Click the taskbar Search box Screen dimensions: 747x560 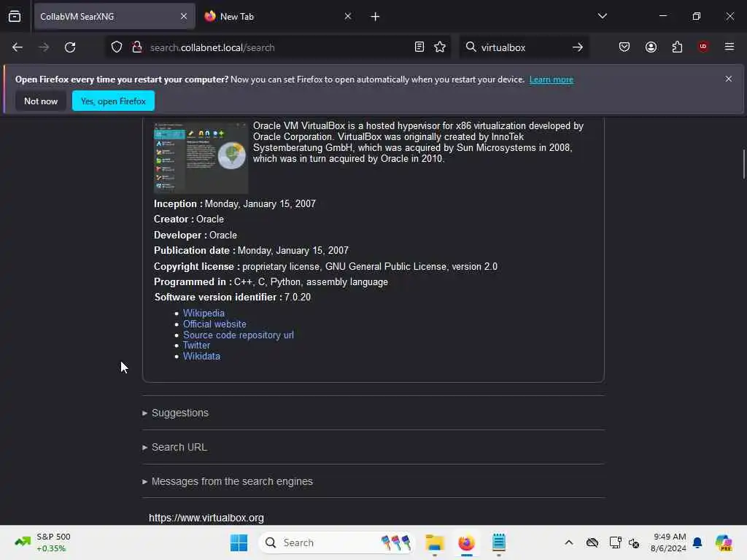(337, 542)
